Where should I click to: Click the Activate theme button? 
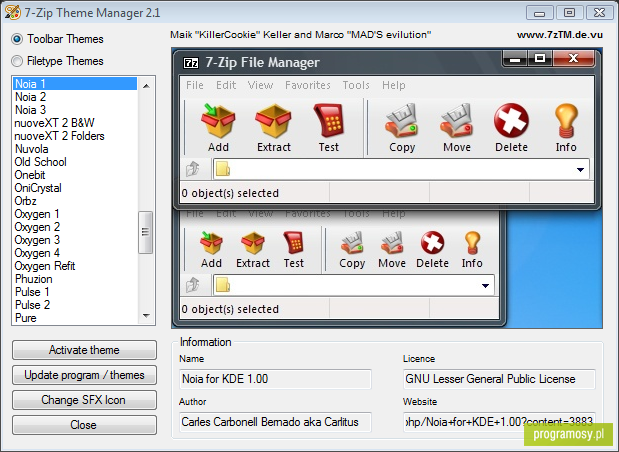84,350
